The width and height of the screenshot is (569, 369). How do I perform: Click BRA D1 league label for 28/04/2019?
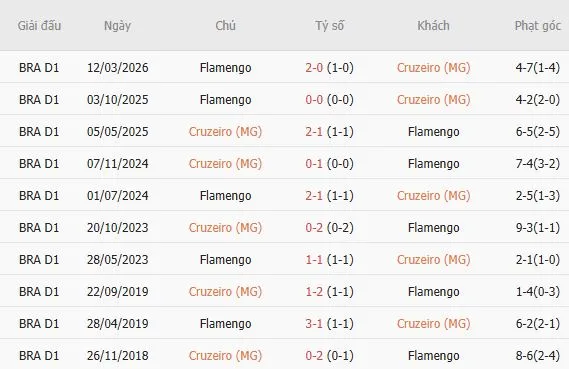39,323
